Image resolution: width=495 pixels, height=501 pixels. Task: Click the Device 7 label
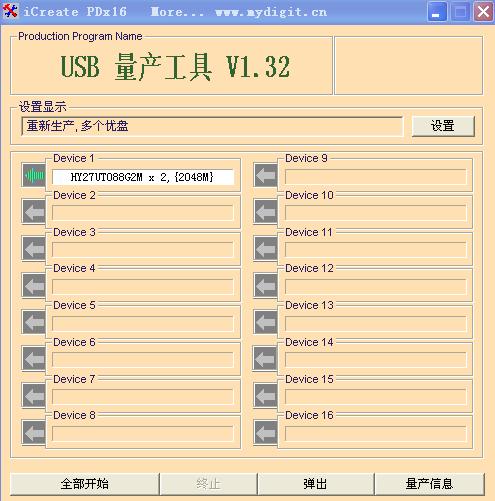coord(74,379)
